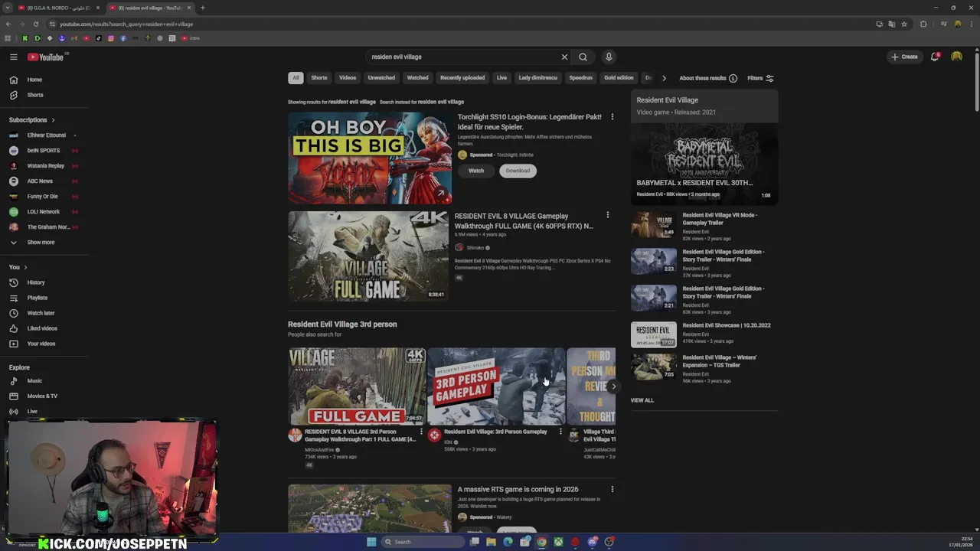This screenshot has height=551, width=980.
Task: Click the magnifier search button
Action: [x=583, y=57]
